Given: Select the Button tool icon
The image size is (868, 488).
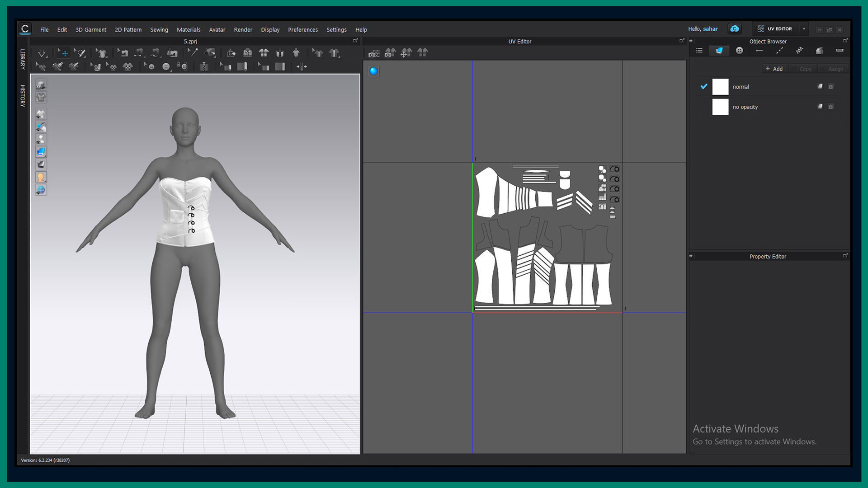Looking at the screenshot, I should pyautogui.click(x=166, y=67).
